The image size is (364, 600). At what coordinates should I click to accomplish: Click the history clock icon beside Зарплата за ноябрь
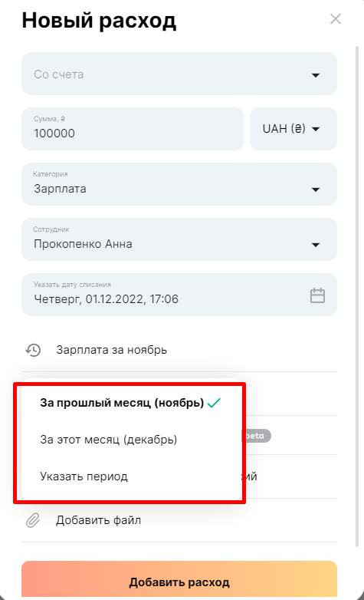[33, 350]
